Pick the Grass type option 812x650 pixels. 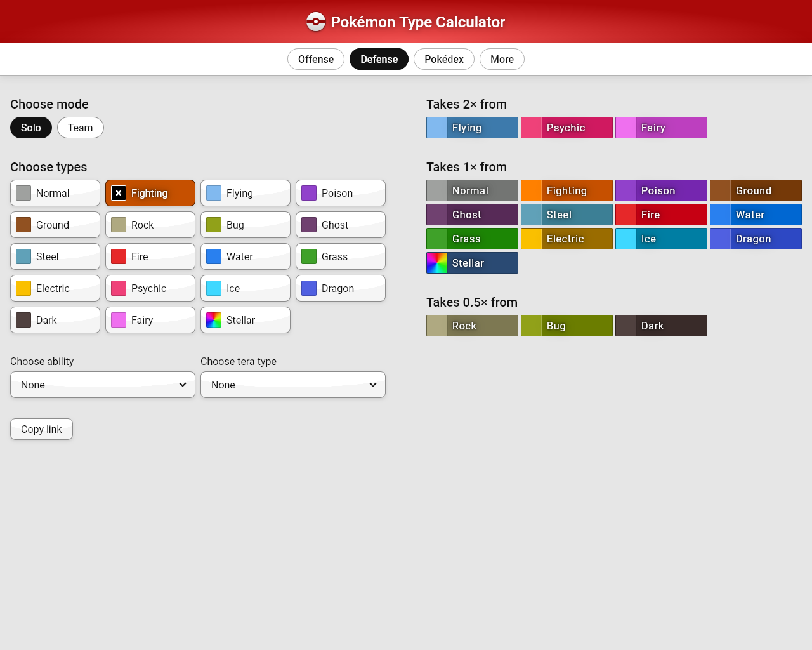pos(341,256)
